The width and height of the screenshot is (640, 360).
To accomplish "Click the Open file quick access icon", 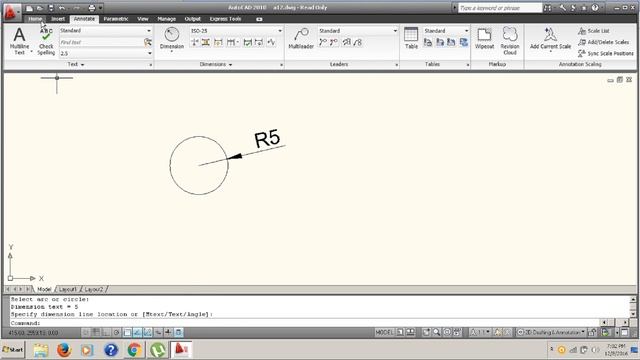I will click(x=40, y=8).
